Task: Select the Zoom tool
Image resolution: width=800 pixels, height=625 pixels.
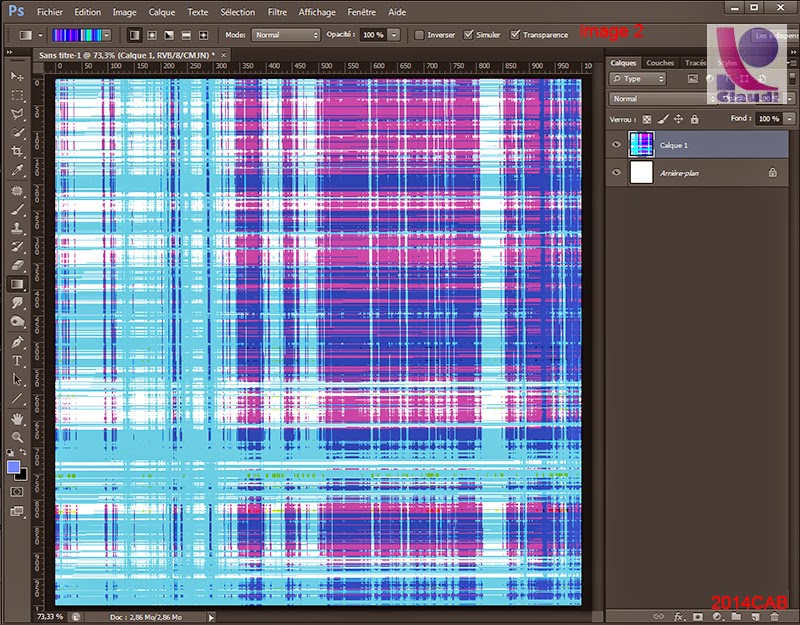Action: (17, 438)
